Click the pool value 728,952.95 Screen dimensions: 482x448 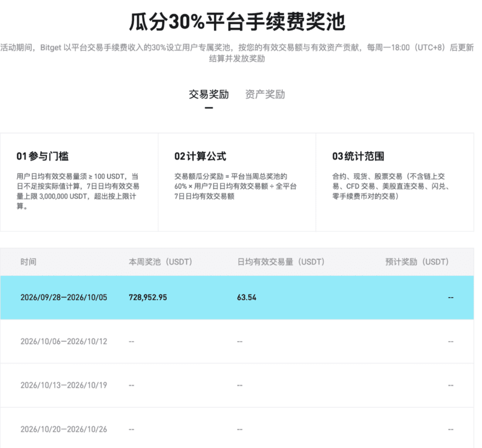tap(148, 297)
